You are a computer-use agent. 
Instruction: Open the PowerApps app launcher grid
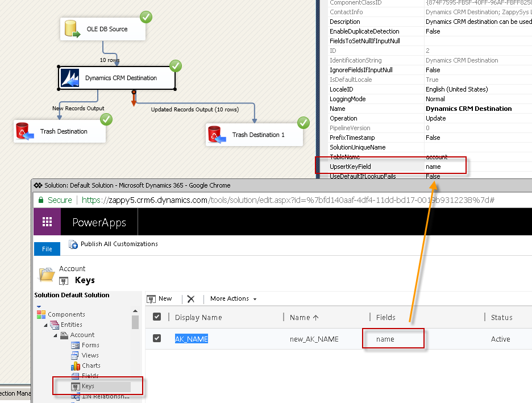click(47, 222)
